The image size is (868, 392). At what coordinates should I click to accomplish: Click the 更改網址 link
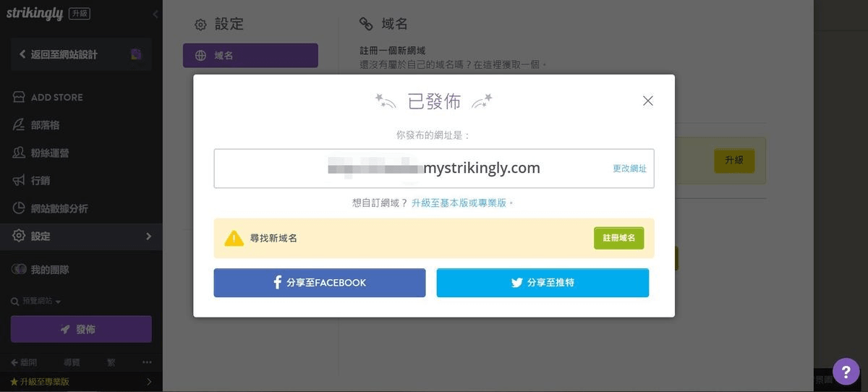tap(629, 169)
